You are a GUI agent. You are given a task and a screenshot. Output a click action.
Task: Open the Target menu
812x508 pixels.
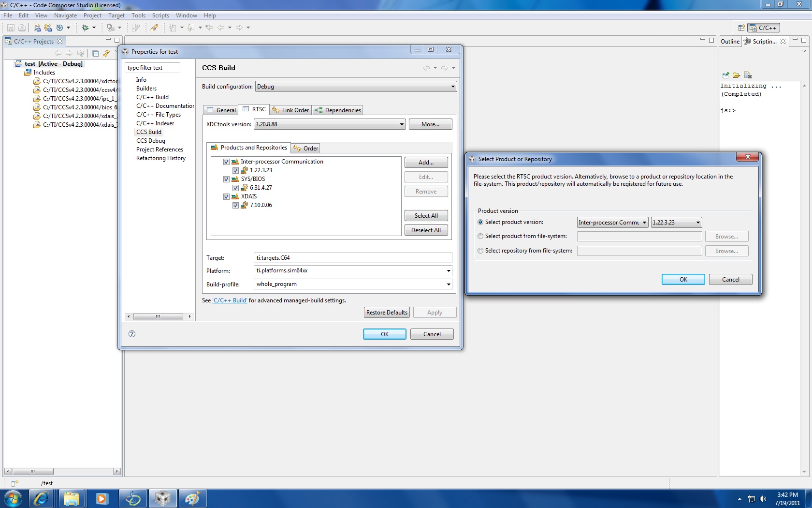[116, 15]
